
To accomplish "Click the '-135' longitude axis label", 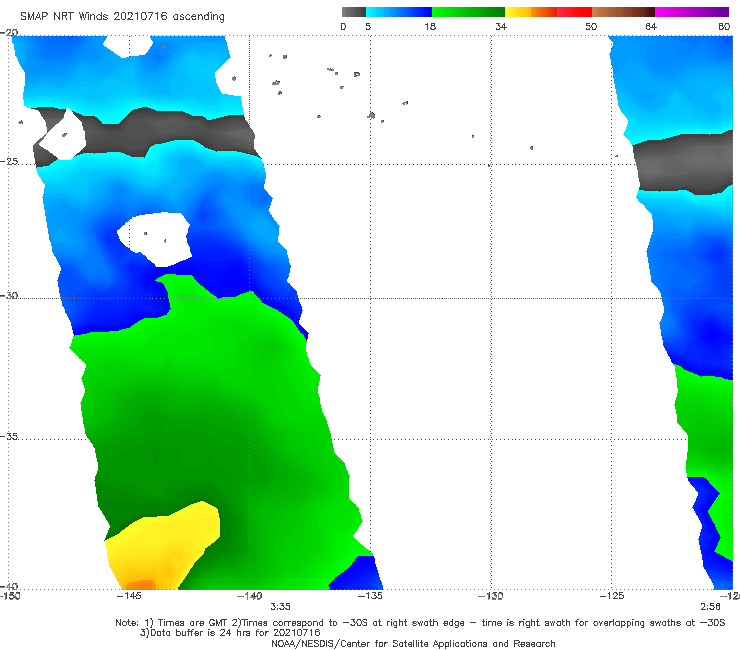I will pos(370,596).
